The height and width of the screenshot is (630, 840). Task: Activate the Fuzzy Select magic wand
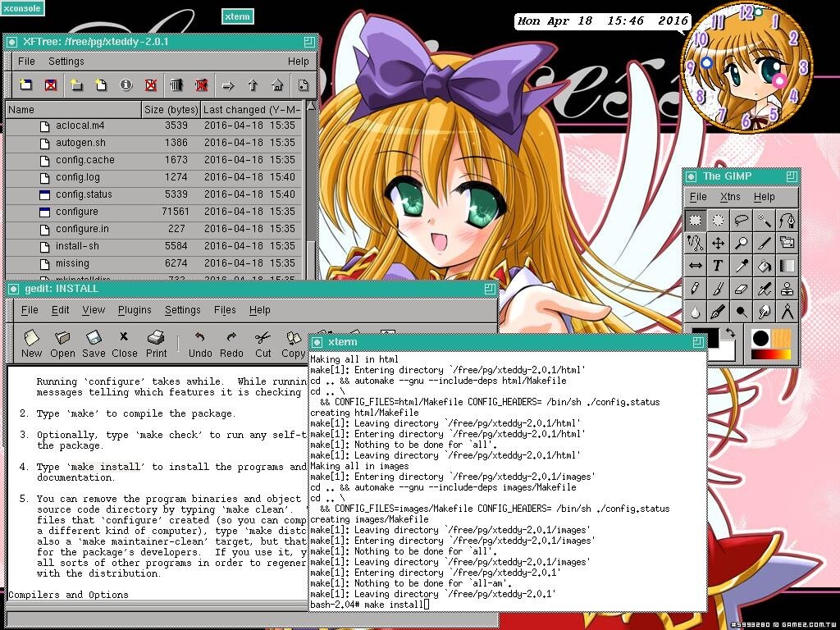[765, 220]
